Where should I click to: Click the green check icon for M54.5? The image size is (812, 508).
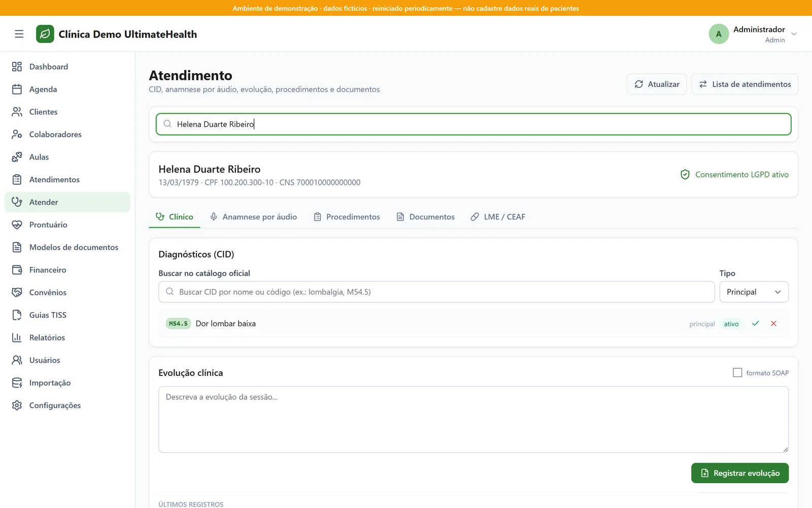pyautogui.click(x=756, y=324)
